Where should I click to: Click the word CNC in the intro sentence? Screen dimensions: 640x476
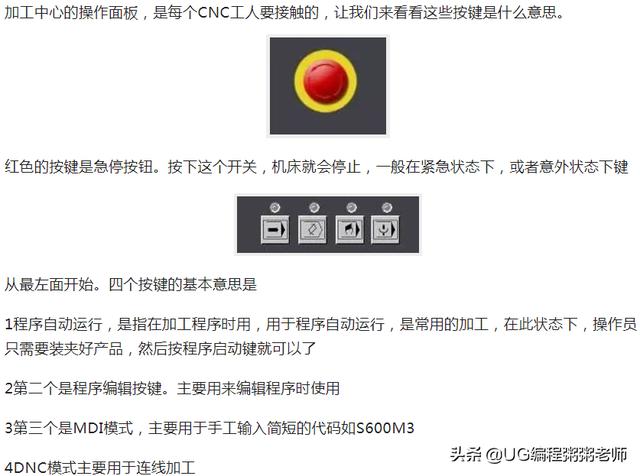pyautogui.click(x=213, y=13)
